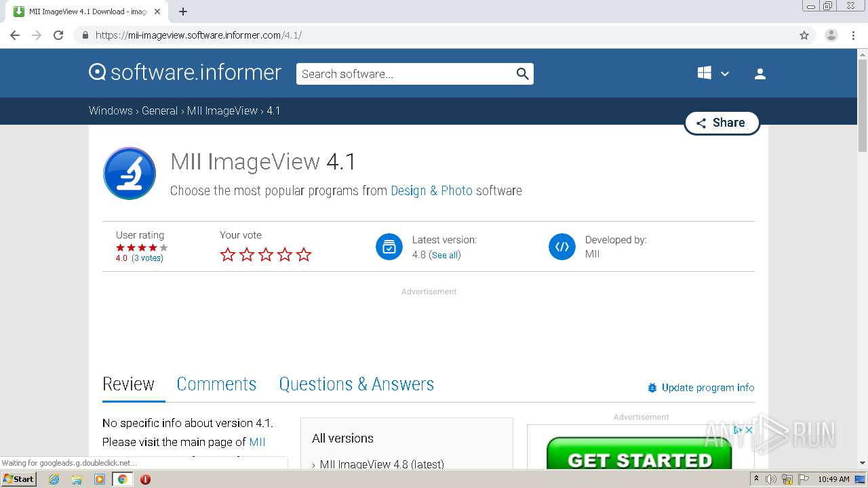
Task: Expand the platform dropdown chevron
Action: (725, 74)
